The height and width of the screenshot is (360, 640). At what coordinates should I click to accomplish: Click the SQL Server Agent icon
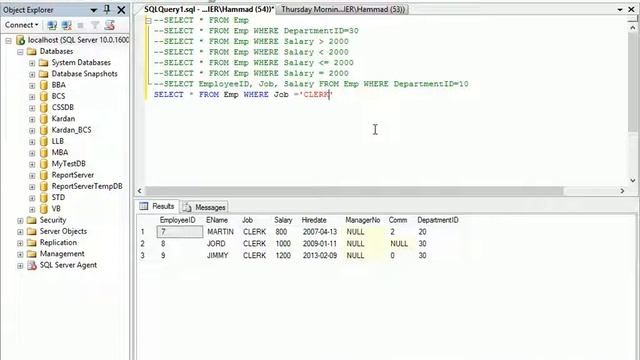(x=31, y=265)
